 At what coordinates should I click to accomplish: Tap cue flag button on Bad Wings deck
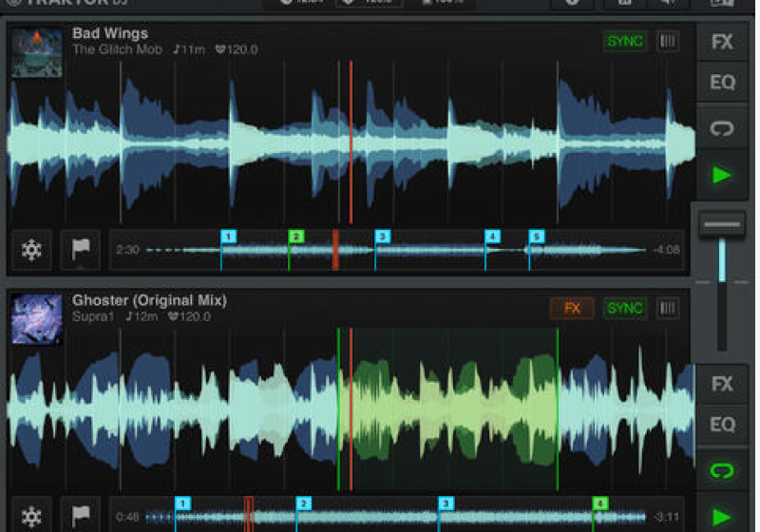click(x=81, y=250)
